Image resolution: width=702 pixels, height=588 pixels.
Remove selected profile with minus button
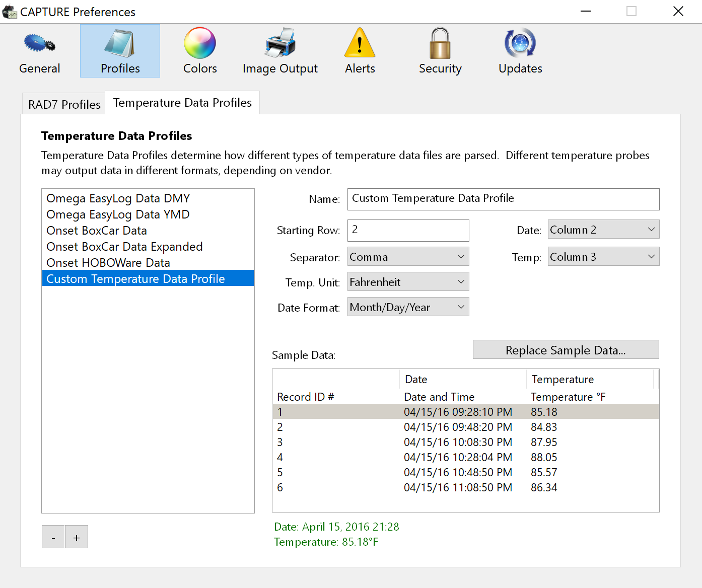(x=53, y=537)
